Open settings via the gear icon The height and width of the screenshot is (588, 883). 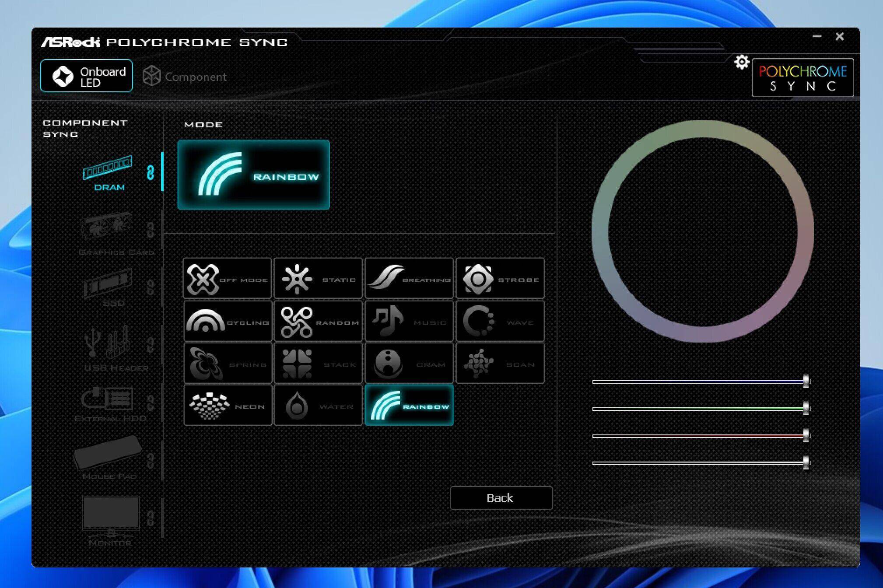742,62
